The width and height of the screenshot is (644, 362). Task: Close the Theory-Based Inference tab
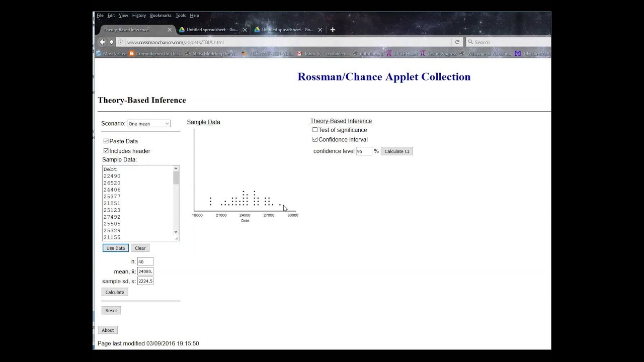170,30
